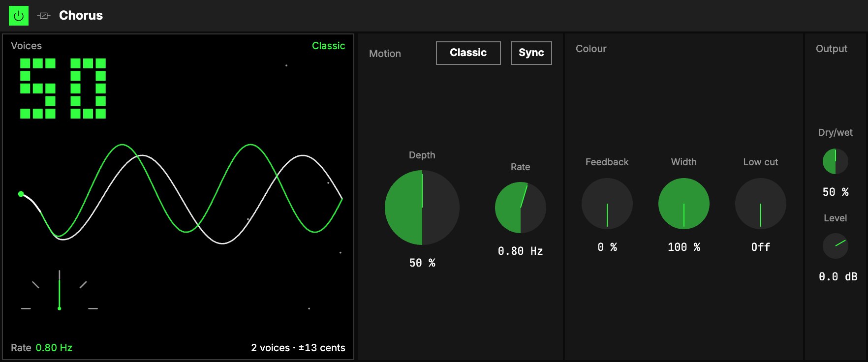Enable the Sync motion button
The width and height of the screenshot is (868, 362).
coord(531,53)
